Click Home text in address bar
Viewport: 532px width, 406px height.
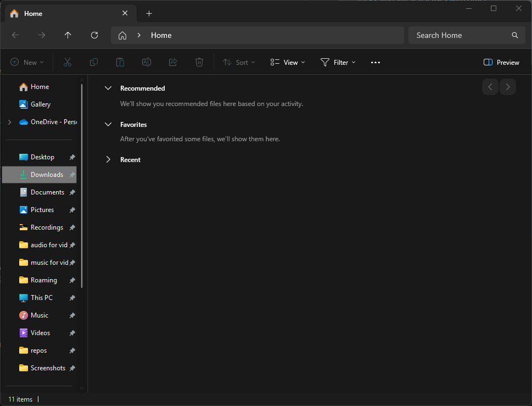tap(161, 35)
